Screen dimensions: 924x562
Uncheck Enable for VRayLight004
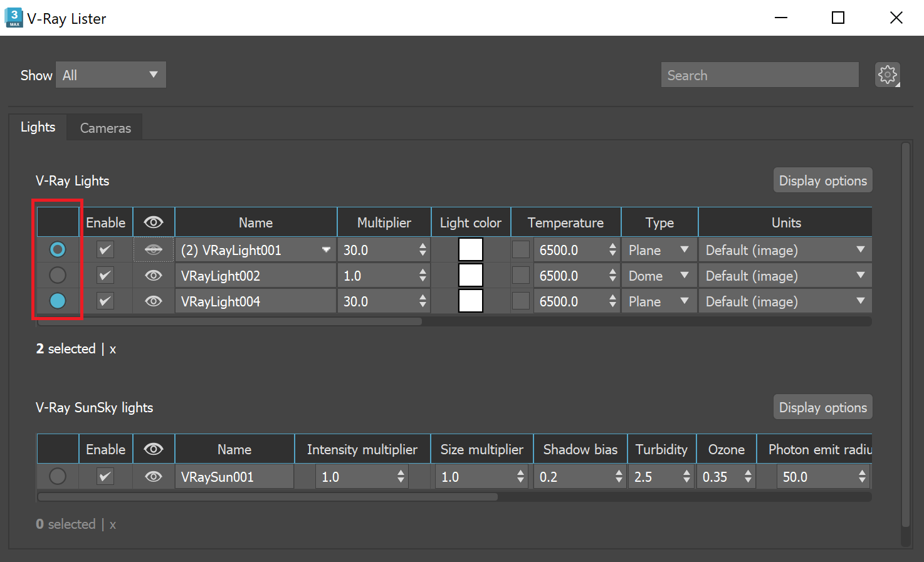point(105,301)
